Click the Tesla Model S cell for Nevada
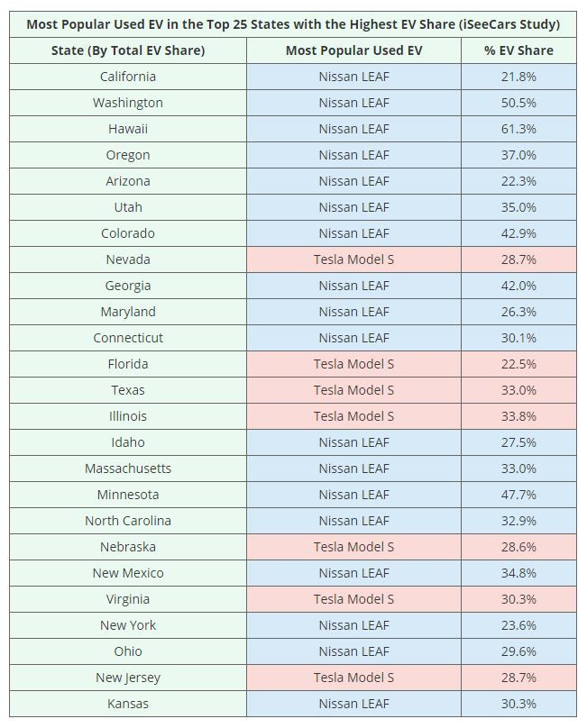587x728 pixels. (x=353, y=259)
